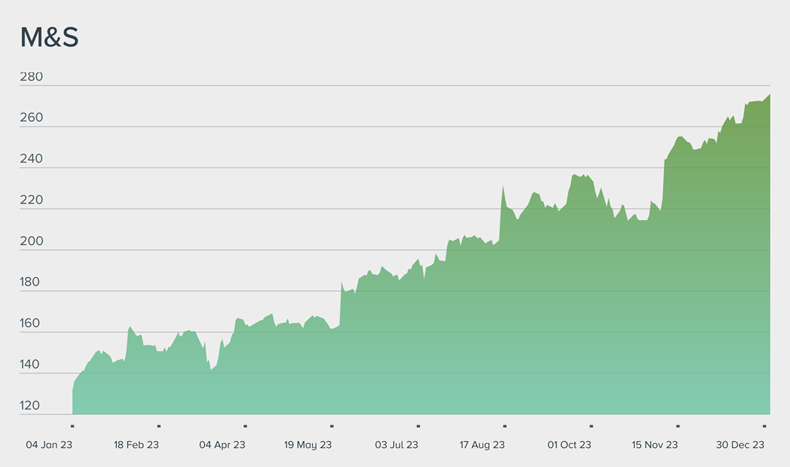The height and width of the screenshot is (467, 790).
Task: Click the 140 y-axis value
Action: (32, 365)
